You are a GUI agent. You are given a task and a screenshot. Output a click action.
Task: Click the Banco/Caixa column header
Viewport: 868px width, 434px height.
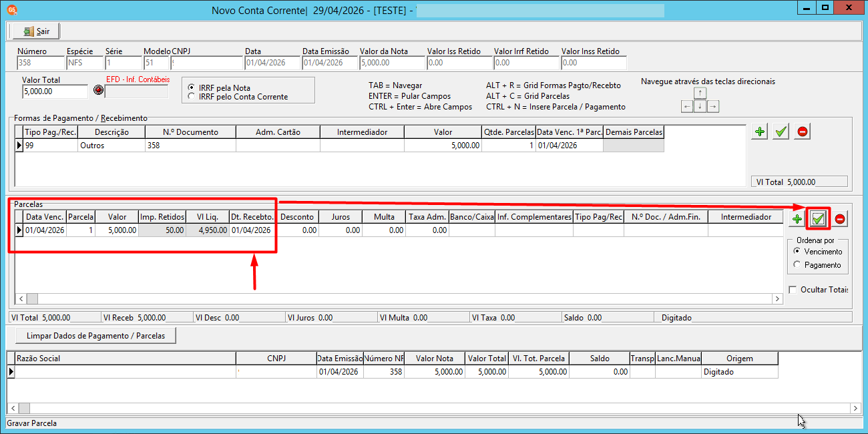coord(472,217)
